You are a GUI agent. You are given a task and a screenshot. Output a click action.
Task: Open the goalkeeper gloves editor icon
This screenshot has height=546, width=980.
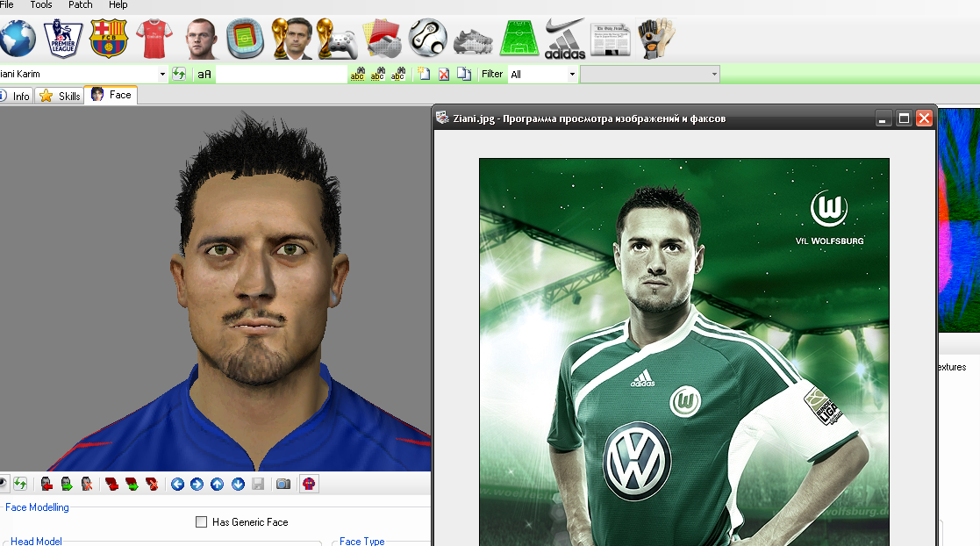point(656,39)
